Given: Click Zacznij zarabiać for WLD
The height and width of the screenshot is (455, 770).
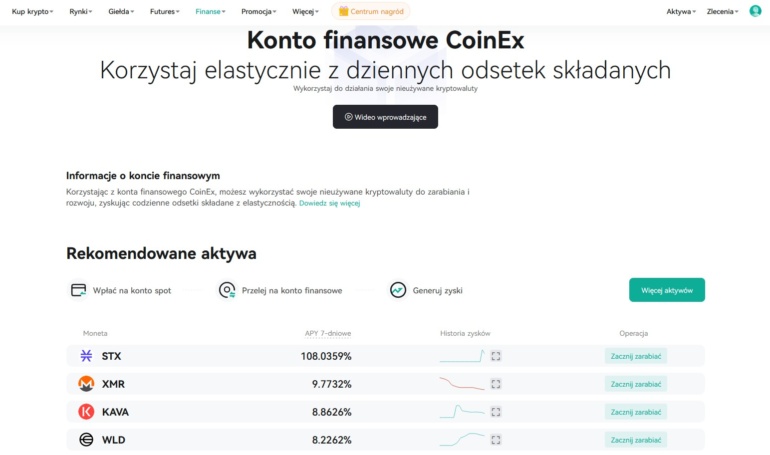Looking at the screenshot, I should [636, 440].
